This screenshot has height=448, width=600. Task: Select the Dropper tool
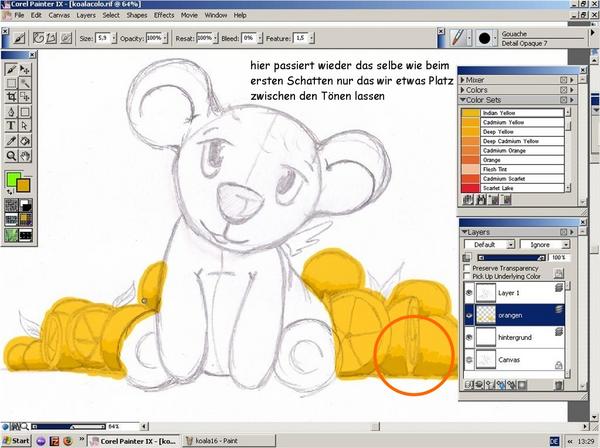pos(11,141)
